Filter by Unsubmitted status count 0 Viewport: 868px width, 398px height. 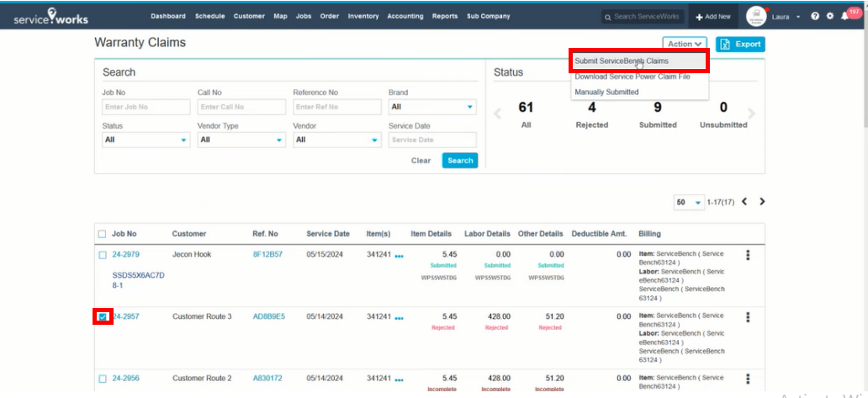tap(723, 114)
